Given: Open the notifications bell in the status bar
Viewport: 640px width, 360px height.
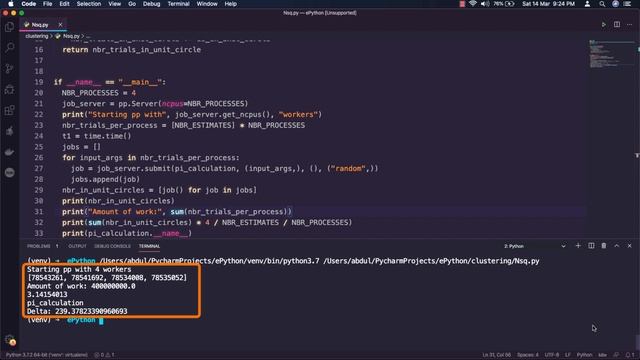Looking at the screenshot, I should pos(629,355).
